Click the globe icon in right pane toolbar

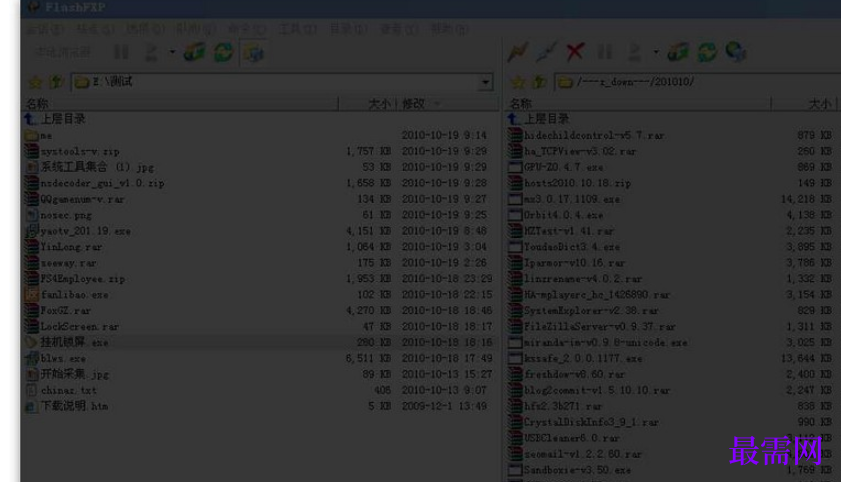tap(736, 52)
